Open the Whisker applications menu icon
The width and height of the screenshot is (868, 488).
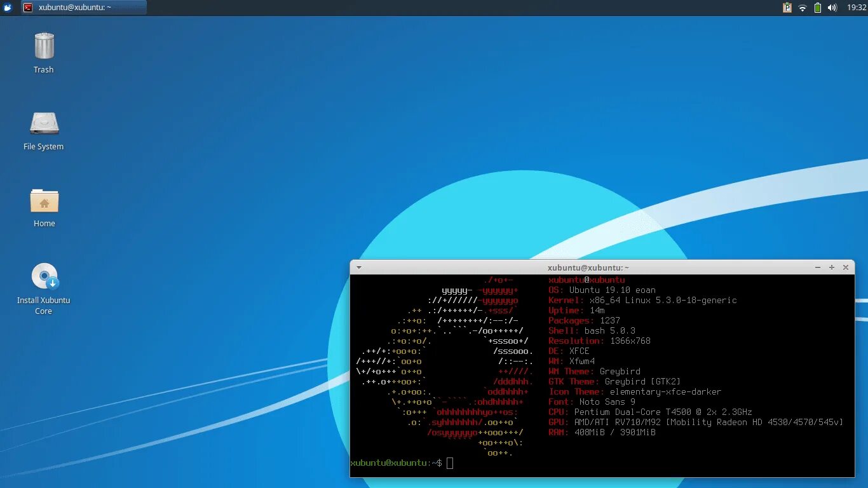pyautogui.click(x=8, y=8)
